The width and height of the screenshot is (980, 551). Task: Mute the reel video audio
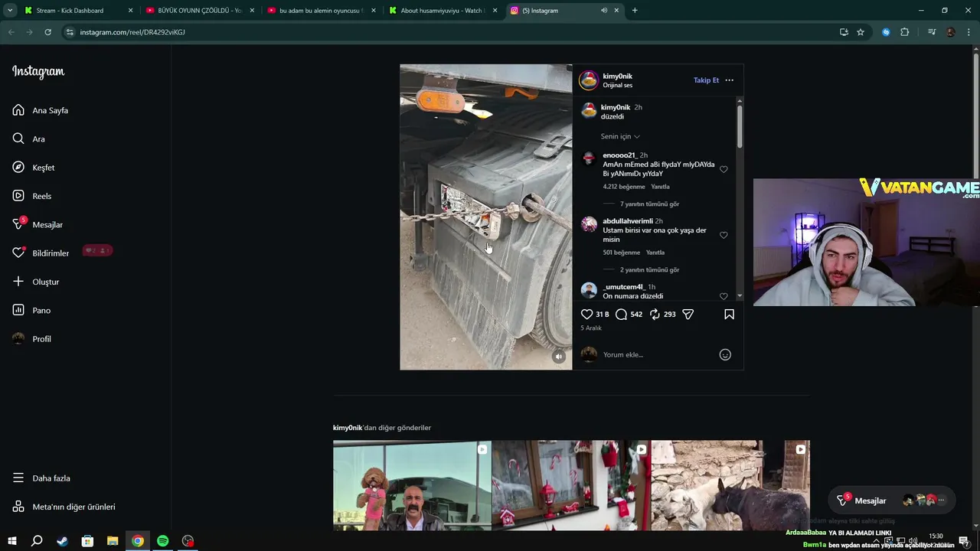click(559, 357)
